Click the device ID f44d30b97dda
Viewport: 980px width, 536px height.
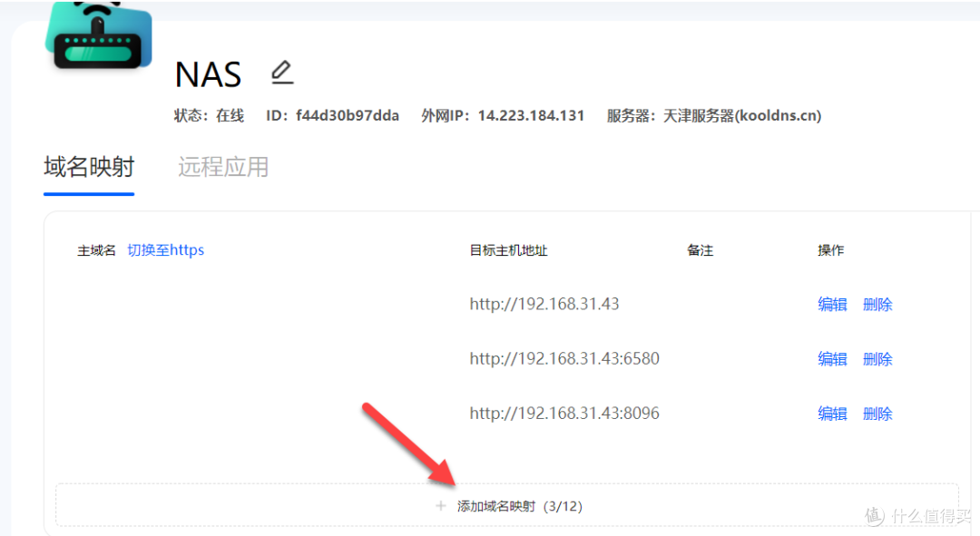pos(347,116)
